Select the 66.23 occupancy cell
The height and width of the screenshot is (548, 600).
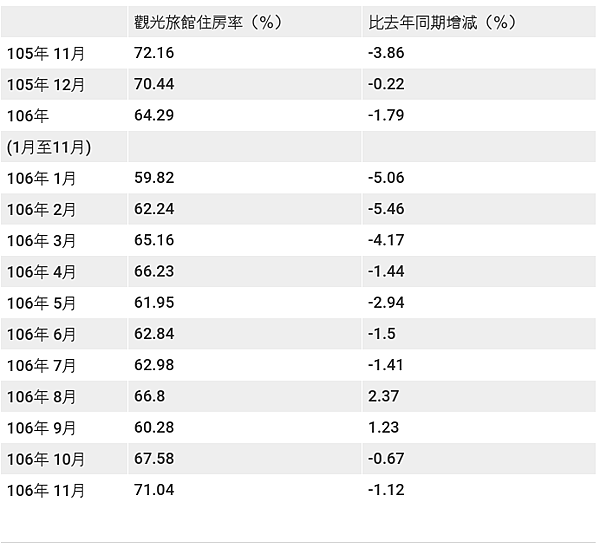(x=153, y=271)
